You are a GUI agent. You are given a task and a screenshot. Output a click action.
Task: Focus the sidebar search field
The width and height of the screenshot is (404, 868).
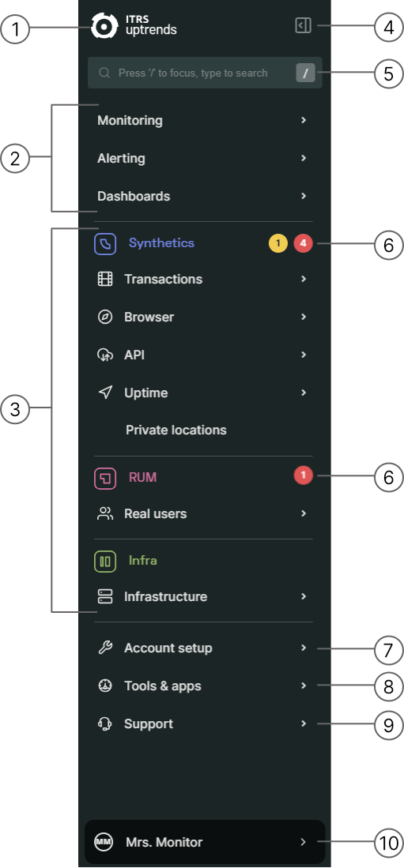tap(205, 73)
